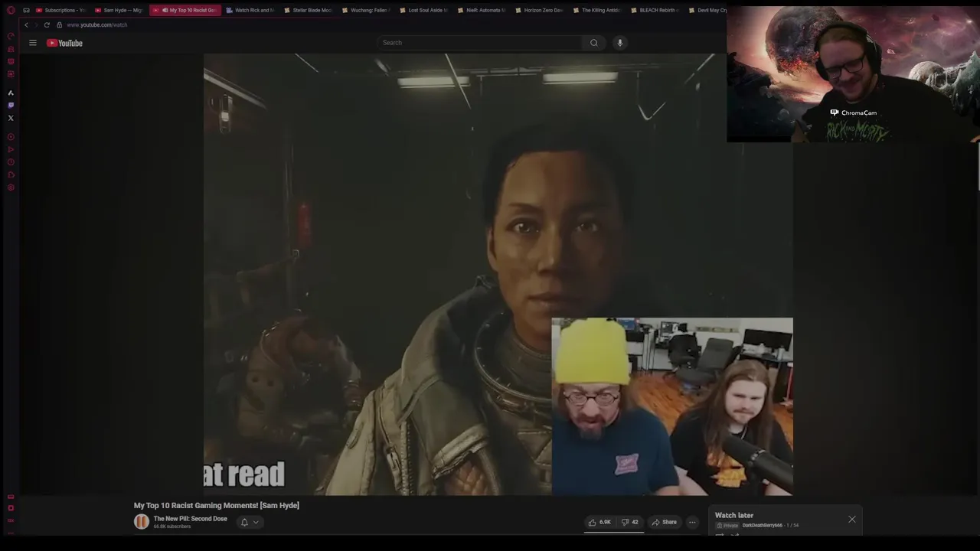Open the more actions three-dot menu
The height and width of the screenshot is (551, 980).
click(x=692, y=522)
